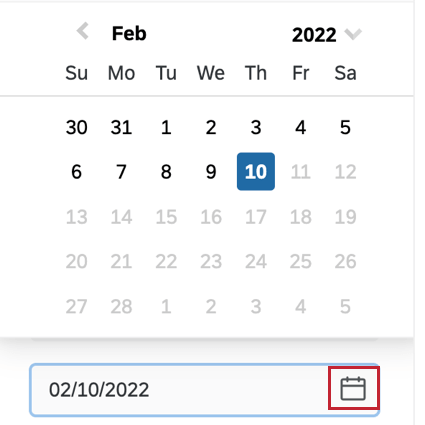The height and width of the screenshot is (425, 425).
Task: Choose February 1 in first row
Action: 166,127
